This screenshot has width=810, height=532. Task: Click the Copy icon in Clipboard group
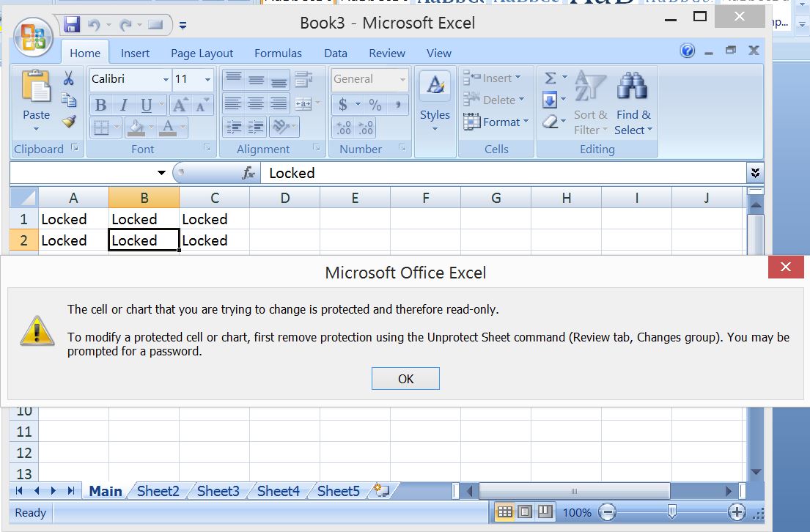click(69, 100)
